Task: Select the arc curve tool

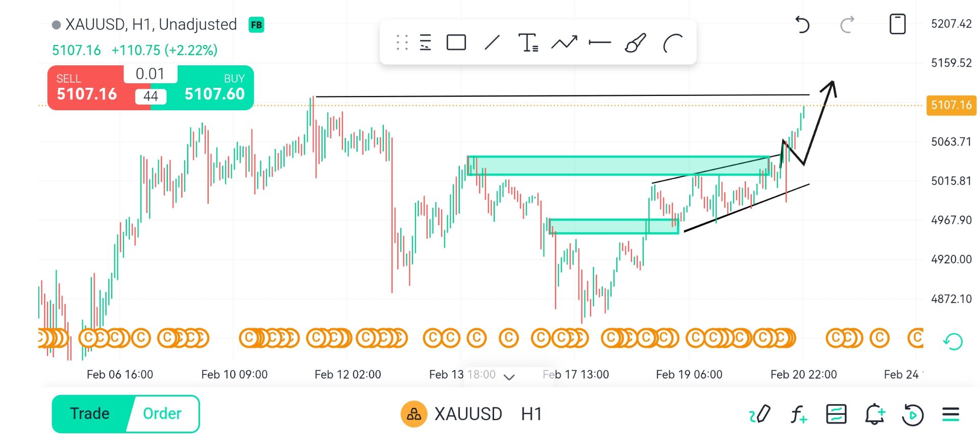Action: click(x=673, y=43)
